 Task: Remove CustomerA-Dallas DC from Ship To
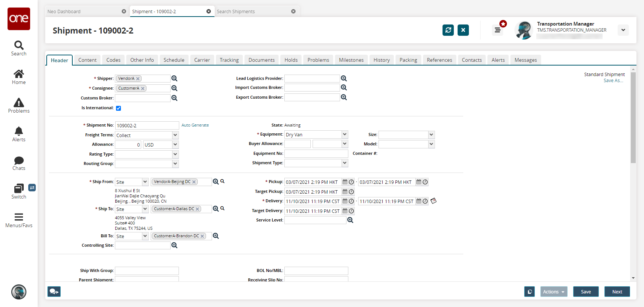point(197,209)
